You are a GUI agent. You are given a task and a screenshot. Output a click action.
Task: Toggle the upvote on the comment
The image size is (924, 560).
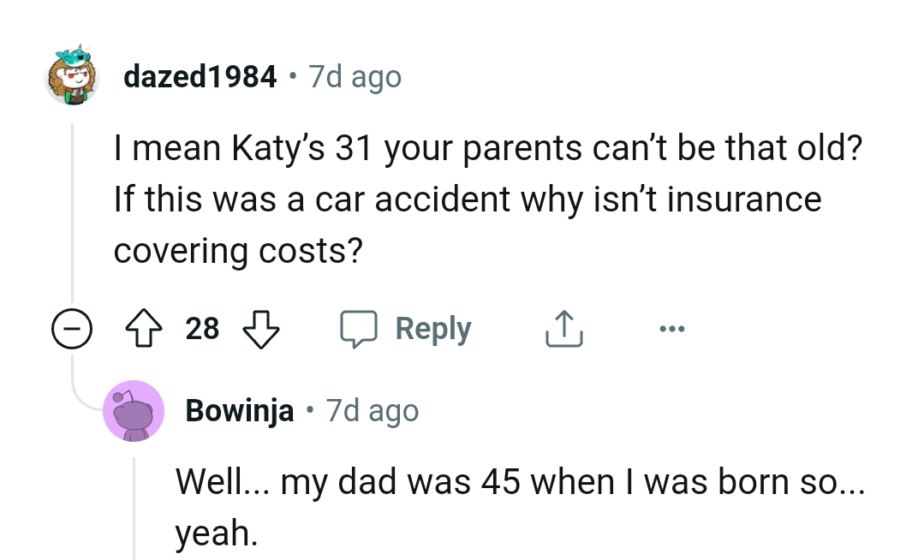click(146, 328)
